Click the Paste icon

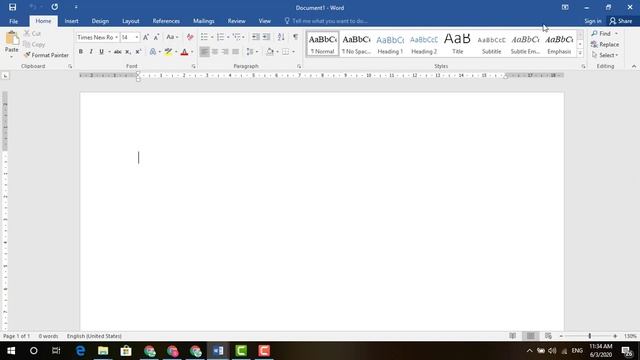(x=12, y=38)
